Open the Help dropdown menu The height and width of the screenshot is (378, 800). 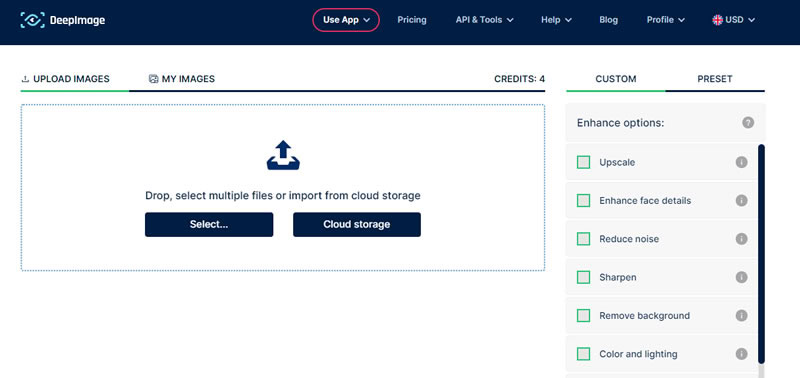[x=556, y=20]
